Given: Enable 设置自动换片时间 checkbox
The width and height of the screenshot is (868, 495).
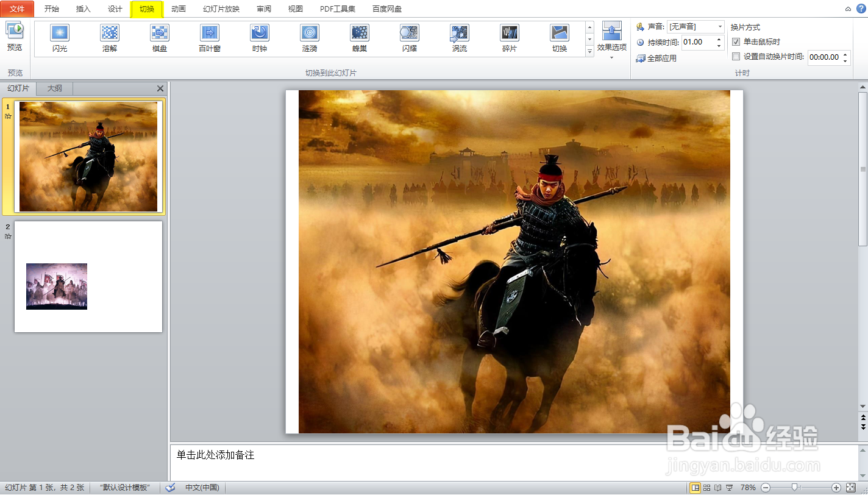Looking at the screenshot, I should pos(736,57).
